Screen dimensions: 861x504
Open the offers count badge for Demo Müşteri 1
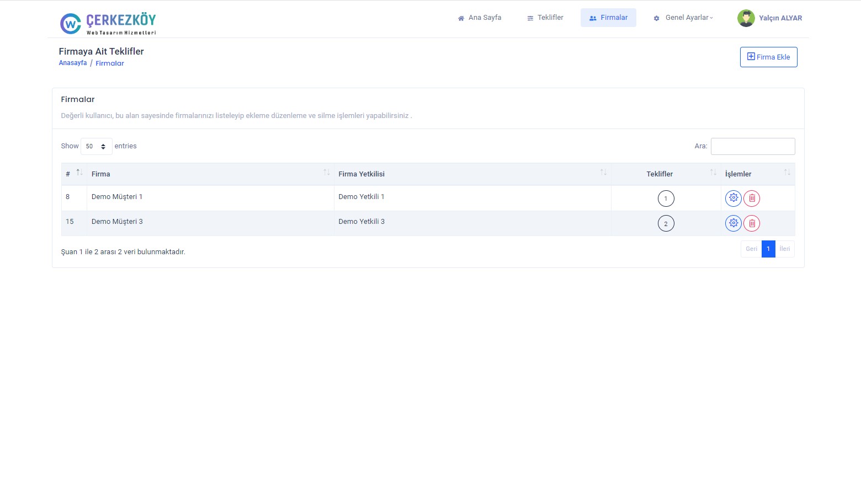(666, 199)
